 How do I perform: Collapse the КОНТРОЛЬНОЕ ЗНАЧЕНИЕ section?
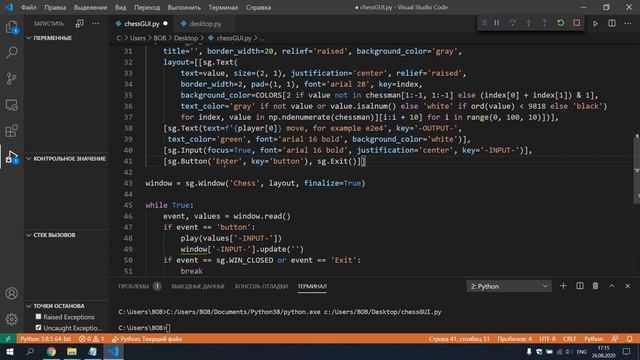67,158
